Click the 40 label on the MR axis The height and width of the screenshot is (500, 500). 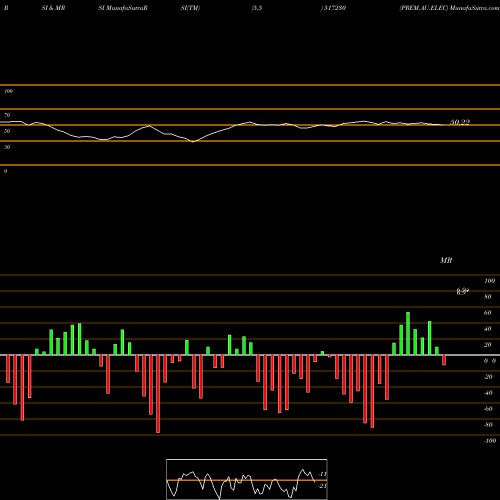click(x=488, y=329)
